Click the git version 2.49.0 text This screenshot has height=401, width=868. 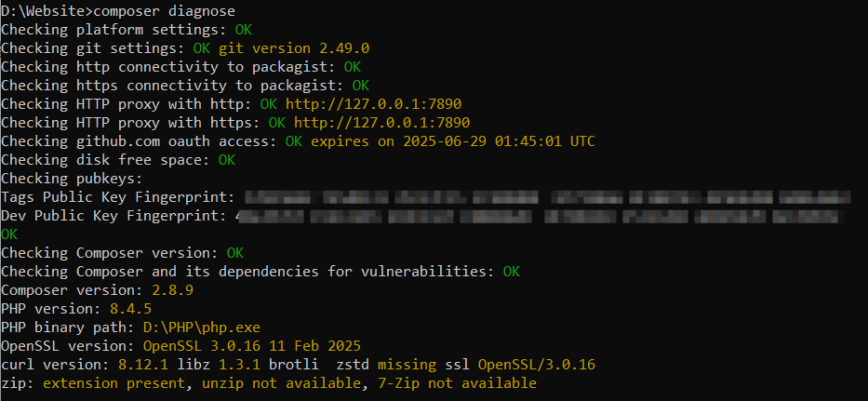(294, 48)
